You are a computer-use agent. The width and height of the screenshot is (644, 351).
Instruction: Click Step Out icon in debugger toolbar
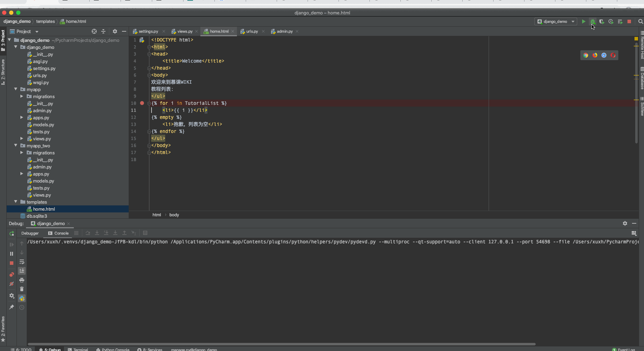pos(124,233)
